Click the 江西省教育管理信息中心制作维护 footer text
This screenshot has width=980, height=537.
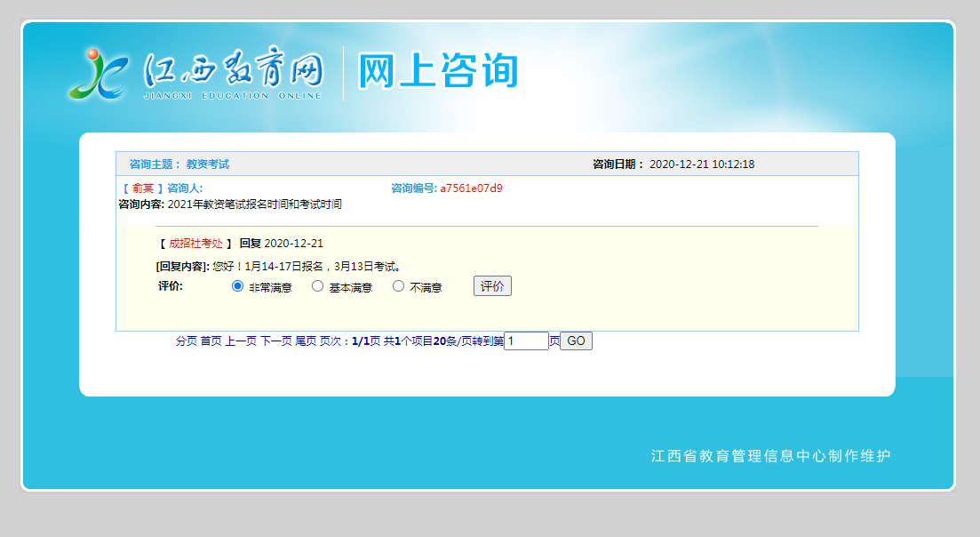[x=770, y=456]
